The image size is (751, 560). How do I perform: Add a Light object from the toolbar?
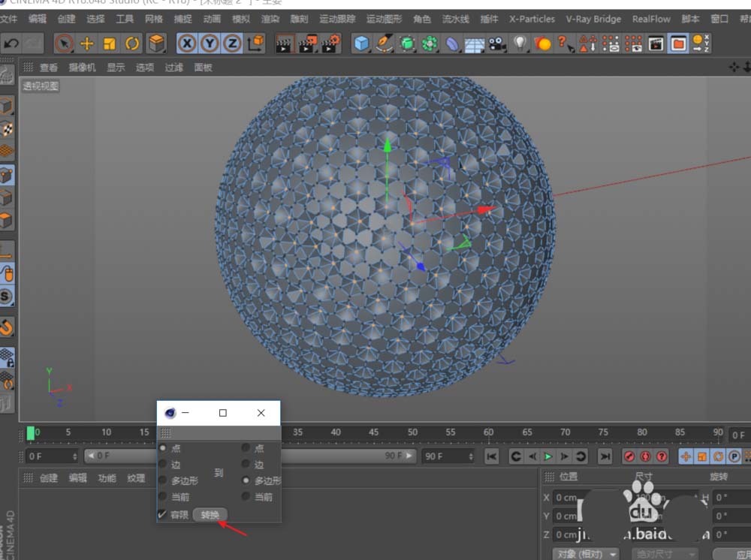pos(520,44)
